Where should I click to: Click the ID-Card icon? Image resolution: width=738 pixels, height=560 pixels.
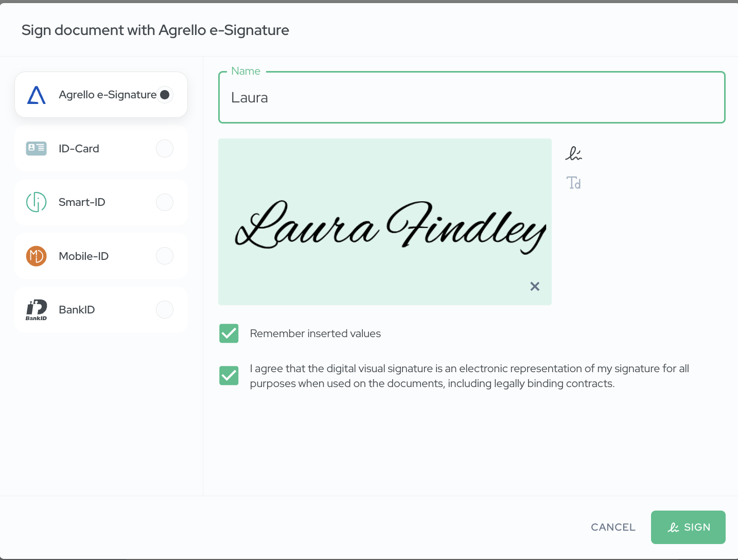pyautogui.click(x=36, y=149)
